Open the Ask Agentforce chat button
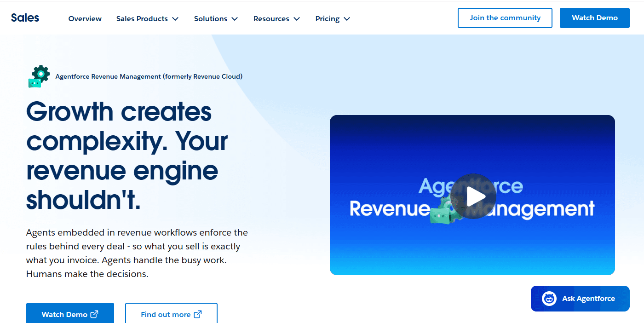The height and width of the screenshot is (323, 644). (580, 299)
